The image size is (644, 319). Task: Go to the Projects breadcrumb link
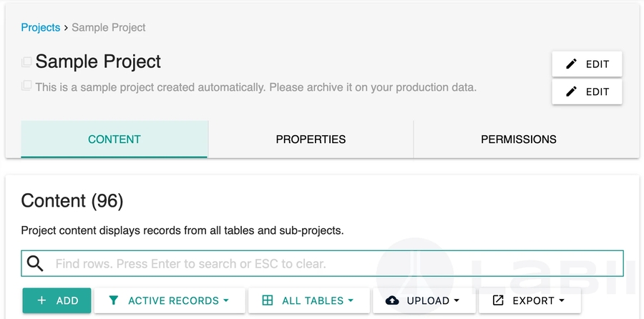coord(40,28)
